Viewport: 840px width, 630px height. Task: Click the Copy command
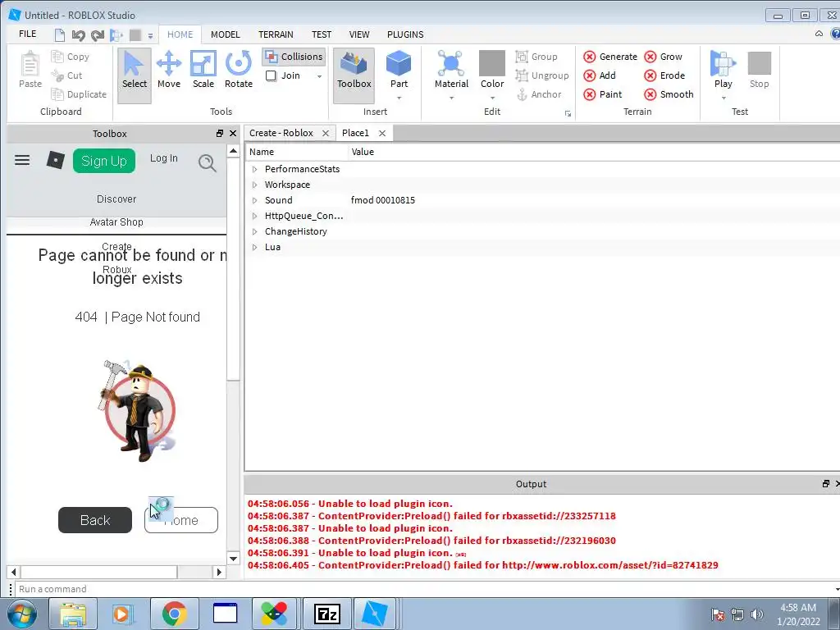[71, 57]
